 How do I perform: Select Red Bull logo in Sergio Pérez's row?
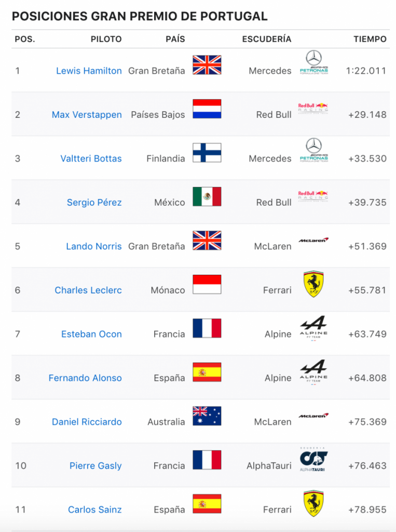313,195
